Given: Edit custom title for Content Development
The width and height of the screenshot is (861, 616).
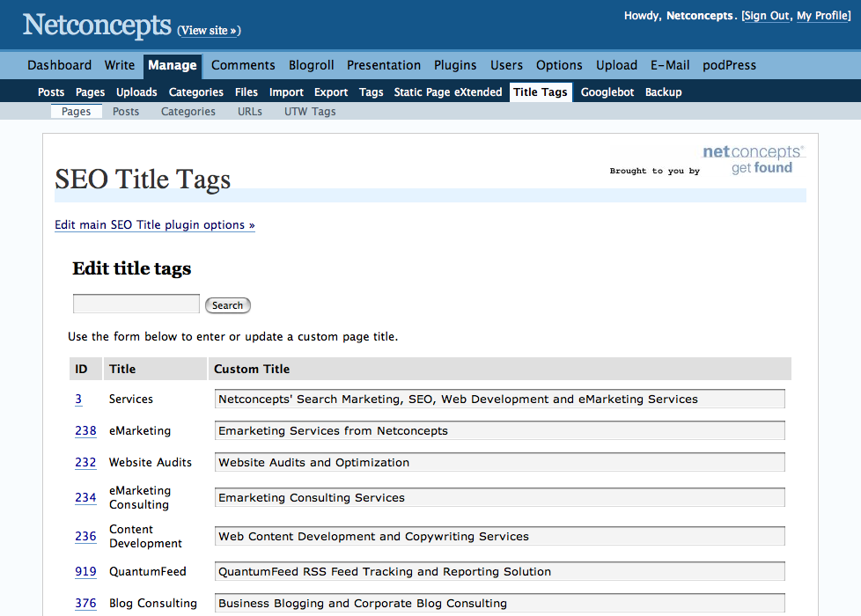Looking at the screenshot, I should point(500,537).
